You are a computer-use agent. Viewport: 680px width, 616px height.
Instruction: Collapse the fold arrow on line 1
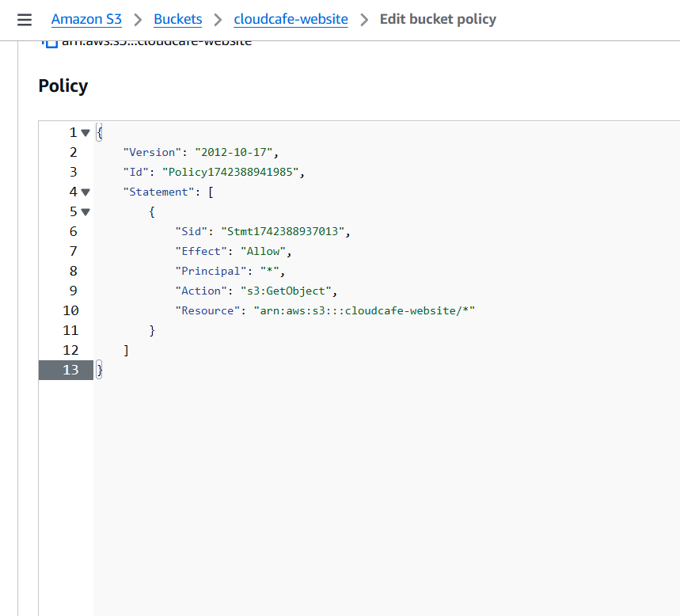click(85, 133)
